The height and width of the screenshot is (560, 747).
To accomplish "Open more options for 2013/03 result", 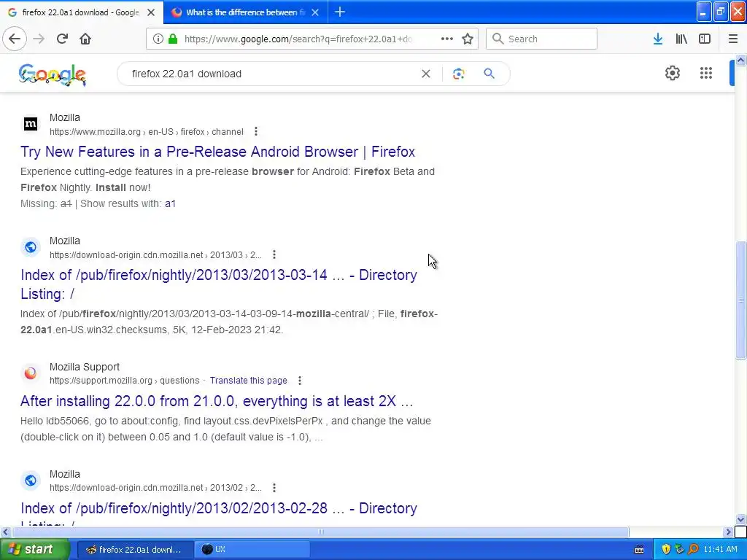I will (274, 254).
